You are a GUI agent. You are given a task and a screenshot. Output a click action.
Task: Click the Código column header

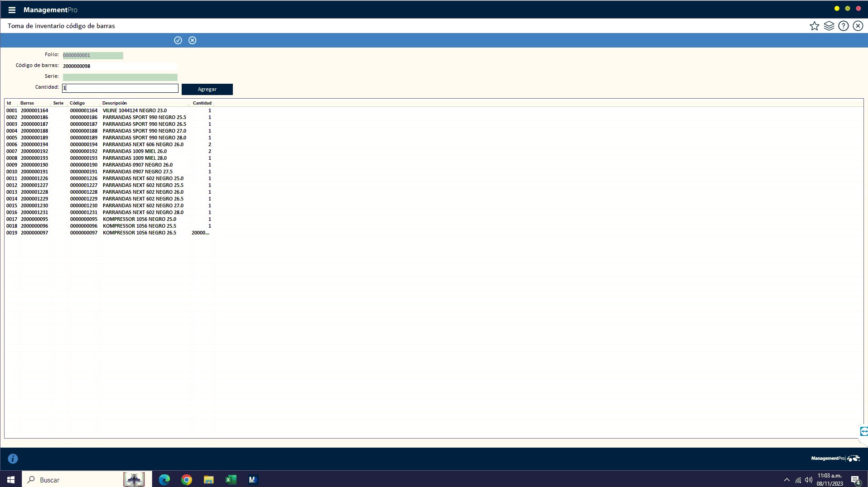pos(77,103)
